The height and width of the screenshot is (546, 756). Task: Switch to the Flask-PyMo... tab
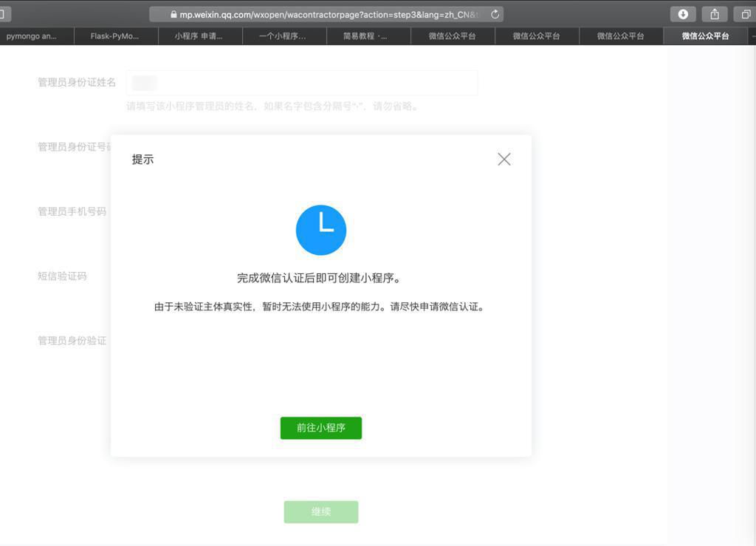(x=116, y=36)
